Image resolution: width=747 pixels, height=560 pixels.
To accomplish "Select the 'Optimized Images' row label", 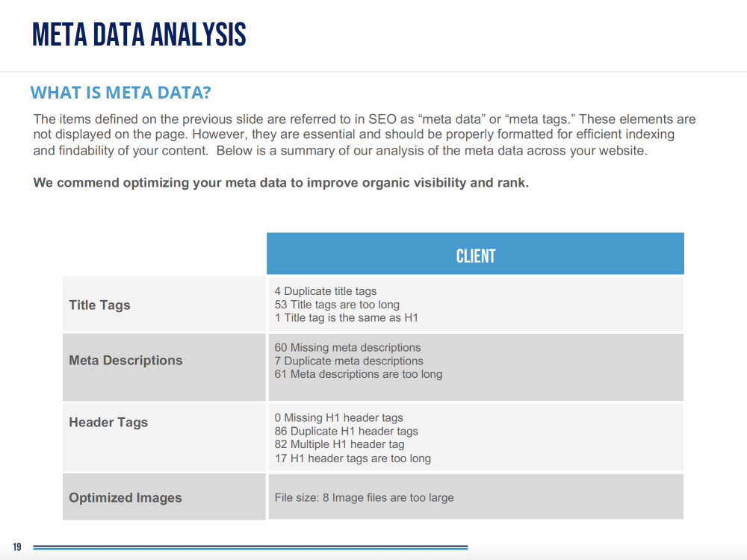I will [x=125, y=497].
